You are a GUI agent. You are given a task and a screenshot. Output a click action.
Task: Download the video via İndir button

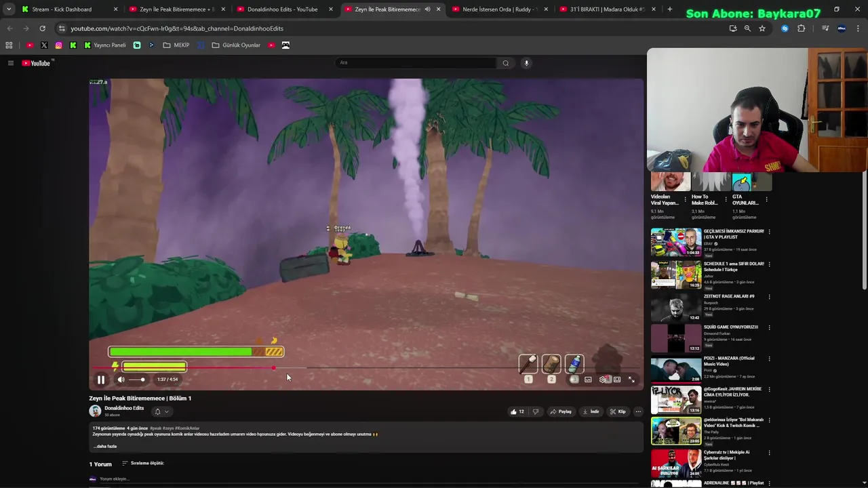[x=591, y=411]
